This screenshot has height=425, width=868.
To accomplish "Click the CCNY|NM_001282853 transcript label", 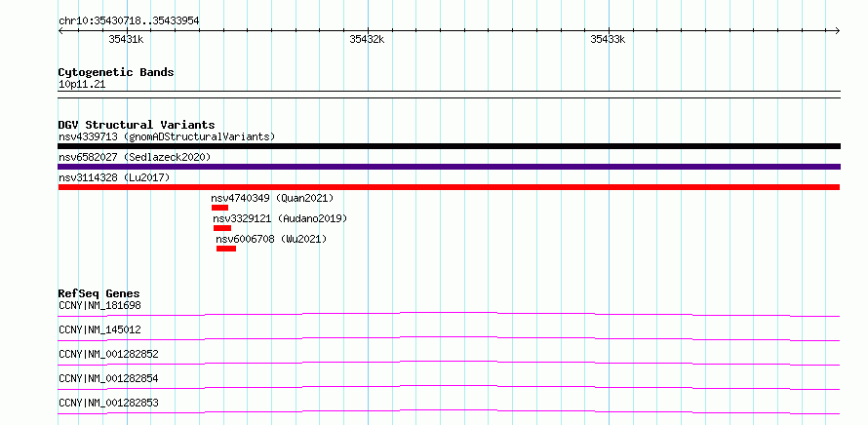I will pos(108,403).
